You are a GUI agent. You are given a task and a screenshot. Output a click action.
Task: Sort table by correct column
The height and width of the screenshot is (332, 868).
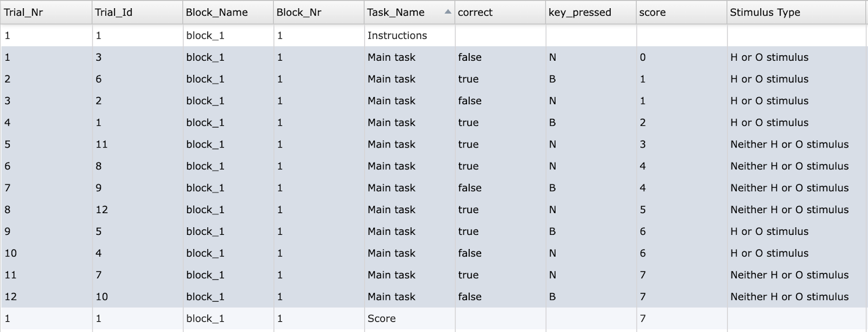pyautogui.click(x=500, y=12)
